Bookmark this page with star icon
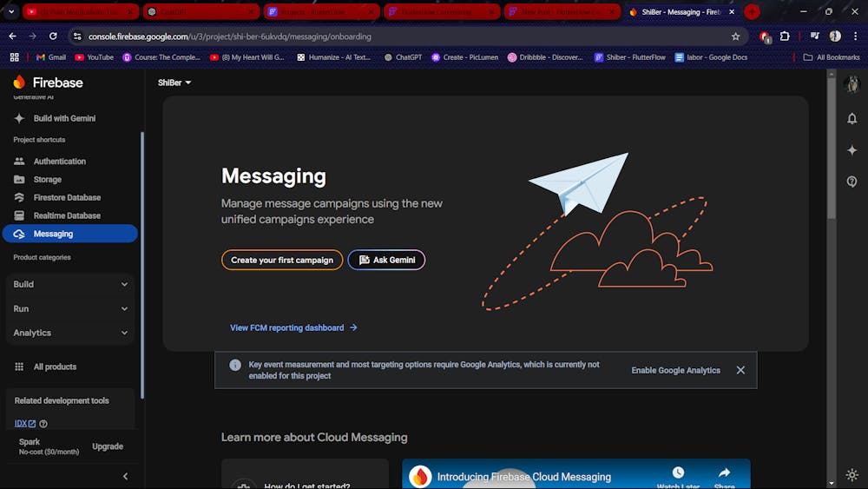The height and width of the screenshot is (489, 868). [735, 36]
